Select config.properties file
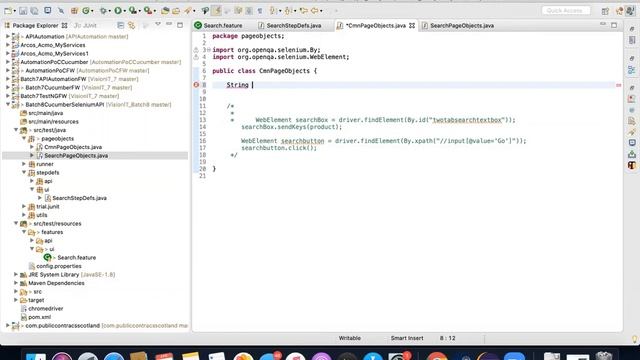This screenshot has height=360, width=640. coord(59,266)
